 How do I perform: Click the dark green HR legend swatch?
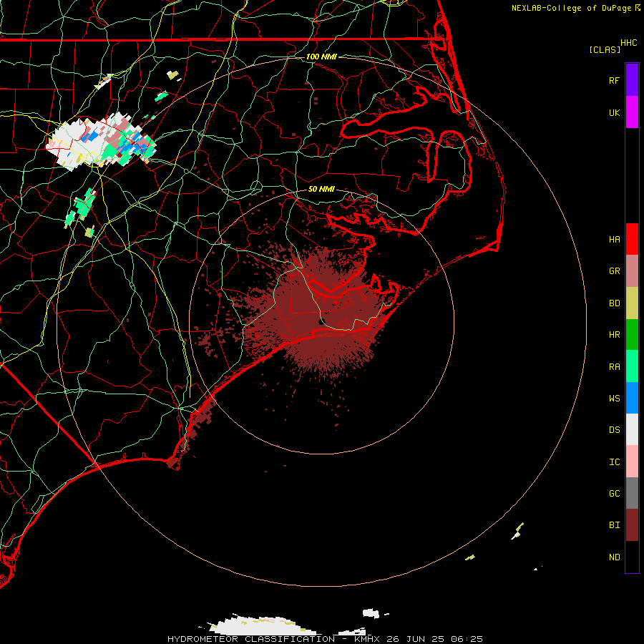point(632,335)
